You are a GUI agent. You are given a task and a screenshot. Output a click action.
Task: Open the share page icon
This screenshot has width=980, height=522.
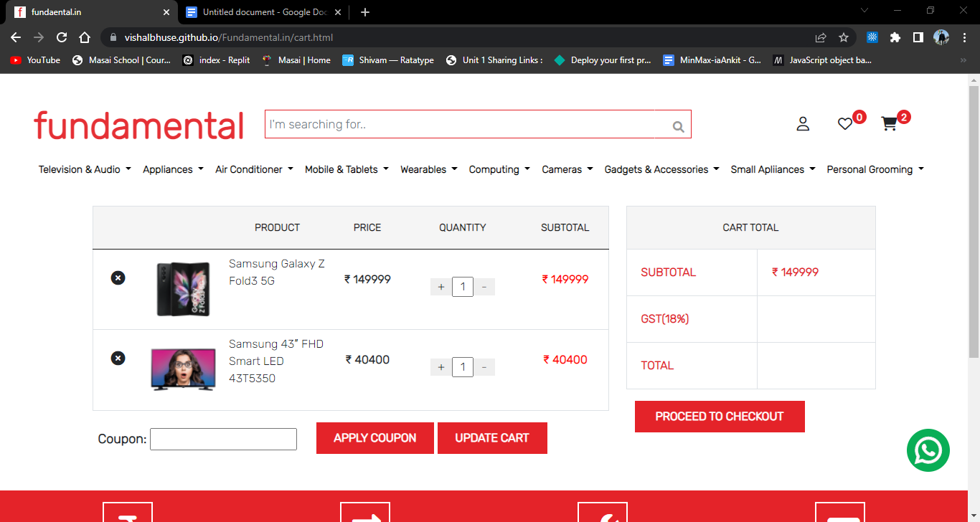coord(821,37)
